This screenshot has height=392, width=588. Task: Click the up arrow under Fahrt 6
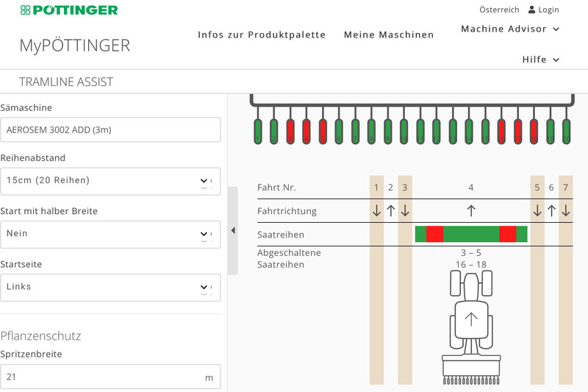[552, 211]
